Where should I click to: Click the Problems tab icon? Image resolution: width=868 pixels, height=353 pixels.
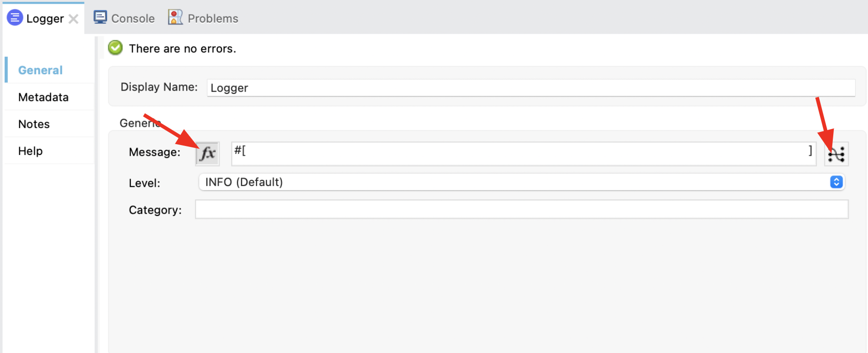175,17
